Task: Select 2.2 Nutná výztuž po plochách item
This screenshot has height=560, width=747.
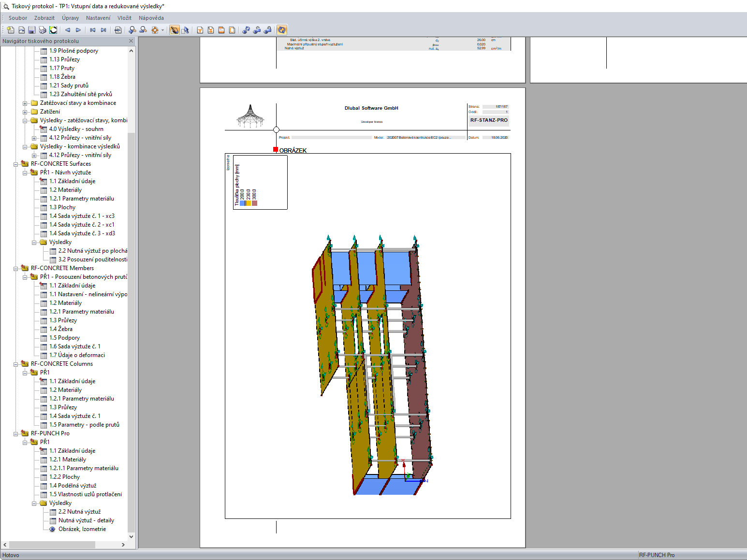Action: [x=93, y=251]
